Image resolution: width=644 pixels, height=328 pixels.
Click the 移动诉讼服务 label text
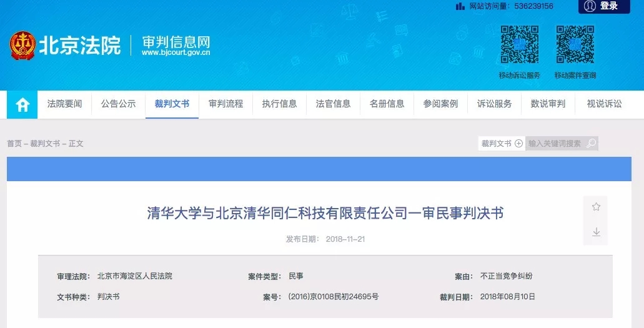point(520,76)
